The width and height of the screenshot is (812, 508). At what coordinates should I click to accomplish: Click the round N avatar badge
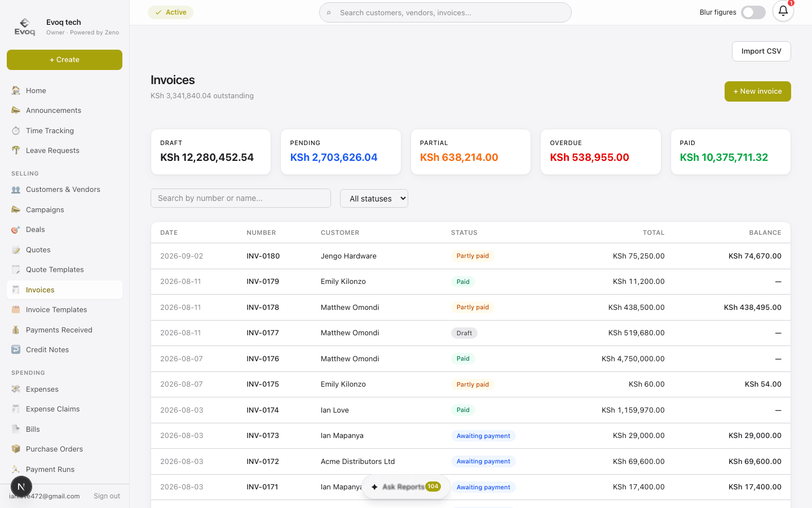pos(21,487)
